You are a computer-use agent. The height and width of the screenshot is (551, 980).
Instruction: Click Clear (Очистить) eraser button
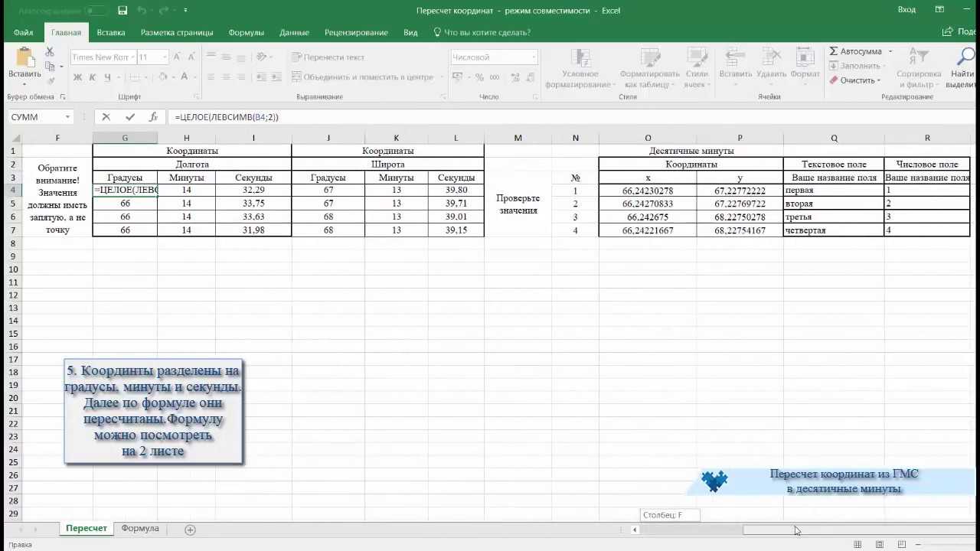pos(854,80)
